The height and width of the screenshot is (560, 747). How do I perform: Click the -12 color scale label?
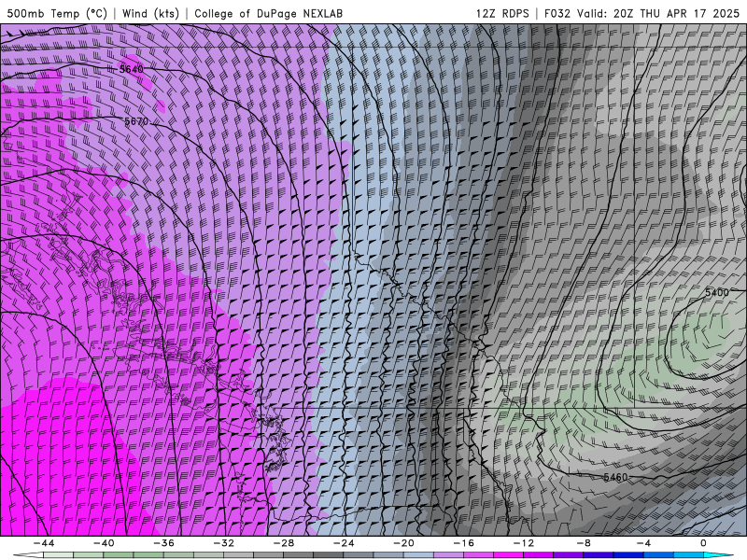pos(524,543)
